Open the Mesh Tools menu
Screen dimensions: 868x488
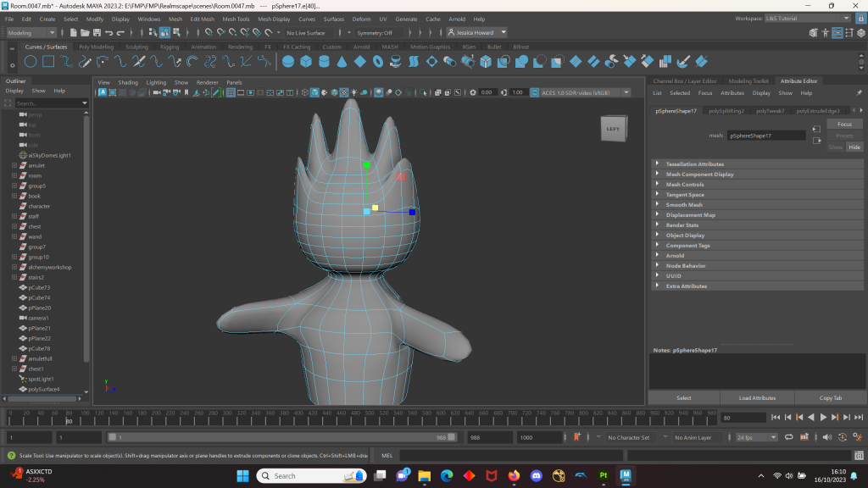236,19
